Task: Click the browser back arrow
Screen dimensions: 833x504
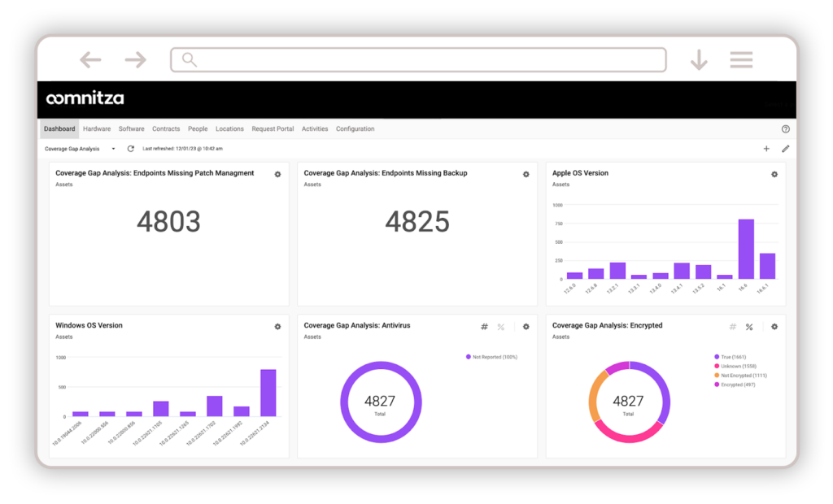Action: [x=90, y=59]
